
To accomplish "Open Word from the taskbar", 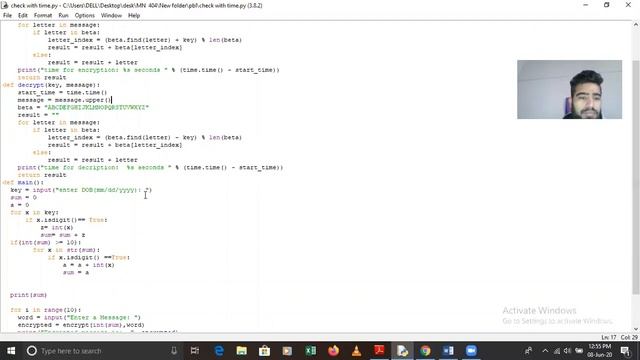I will pos(448,351).
